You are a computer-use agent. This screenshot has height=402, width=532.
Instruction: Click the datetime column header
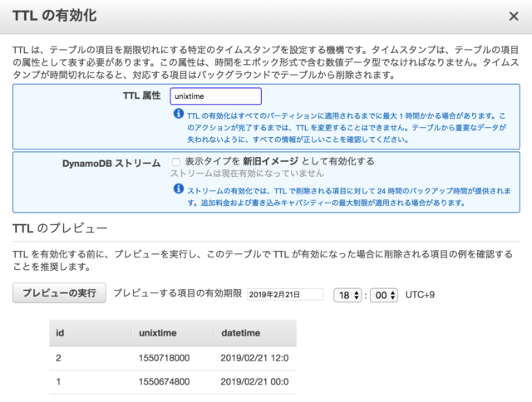[240, 332]
